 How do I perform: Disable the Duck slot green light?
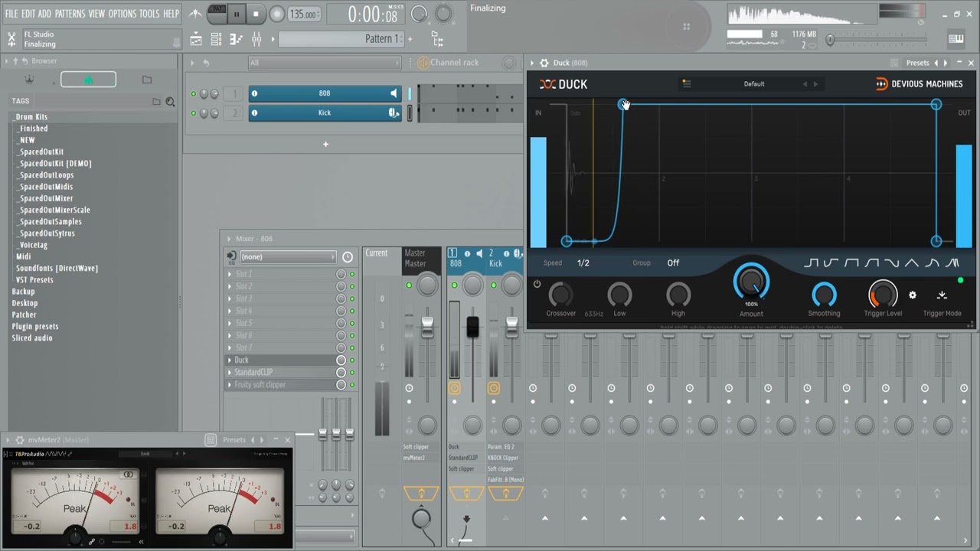point(352,360)
